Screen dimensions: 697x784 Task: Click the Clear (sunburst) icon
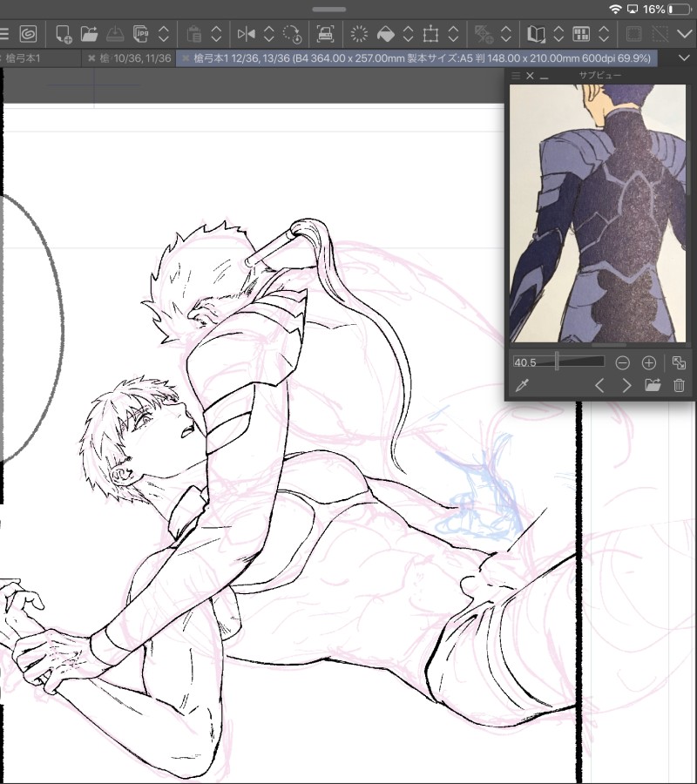[359, 34]
